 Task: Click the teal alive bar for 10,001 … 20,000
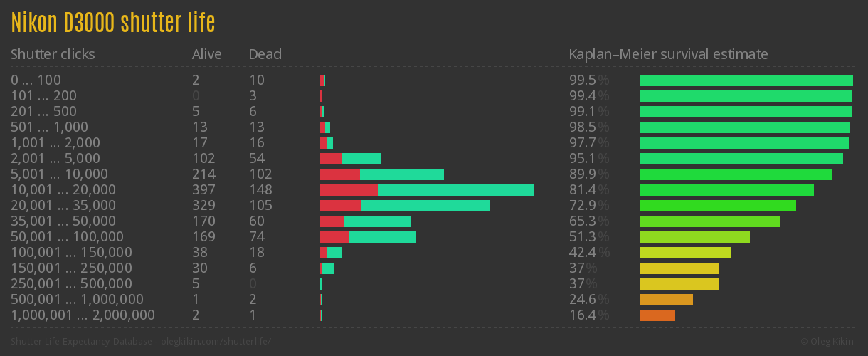point(455,190)
